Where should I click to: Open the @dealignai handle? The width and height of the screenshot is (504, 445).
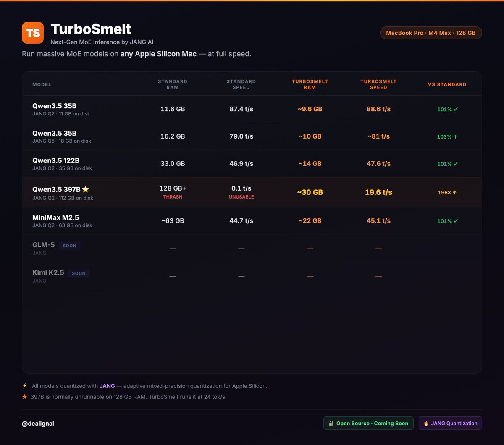pyautogui.click(x=38, y=424)
